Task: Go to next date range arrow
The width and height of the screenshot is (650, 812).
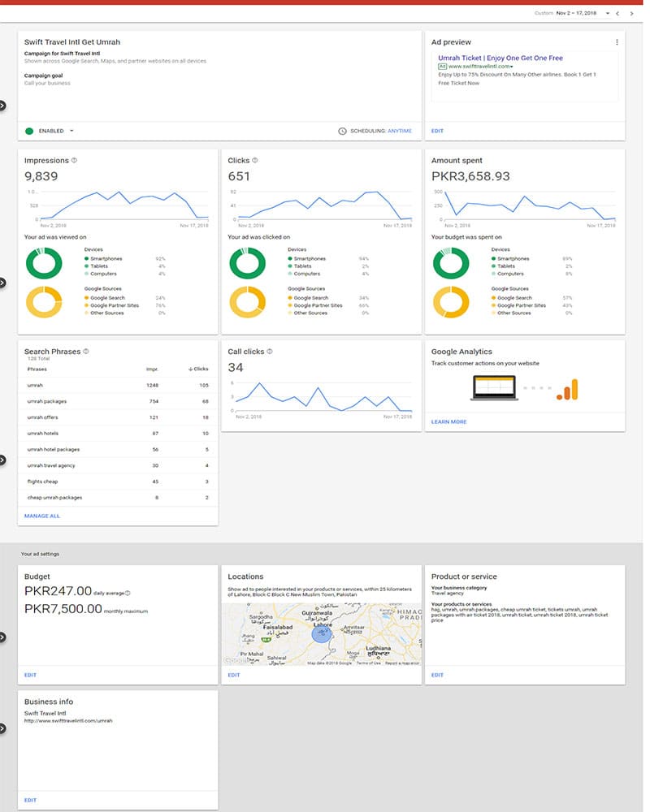Action: (x=631, y=14)
